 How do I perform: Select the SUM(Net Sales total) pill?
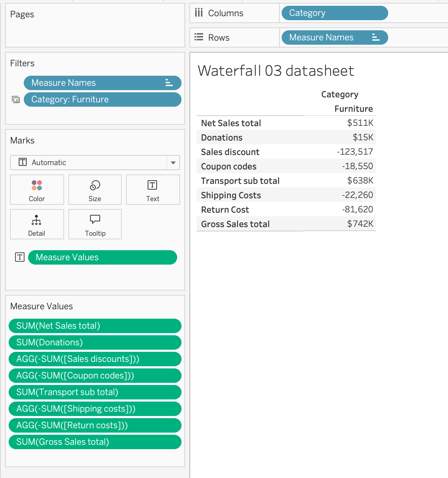pos(95,326)
